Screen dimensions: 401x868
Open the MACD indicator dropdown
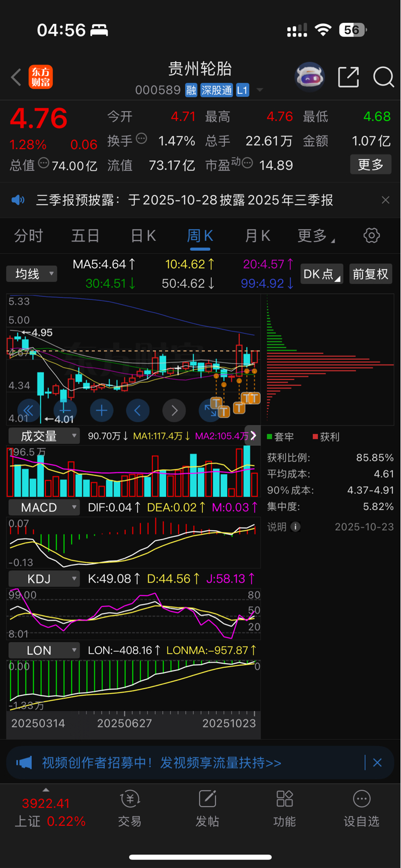44,507
